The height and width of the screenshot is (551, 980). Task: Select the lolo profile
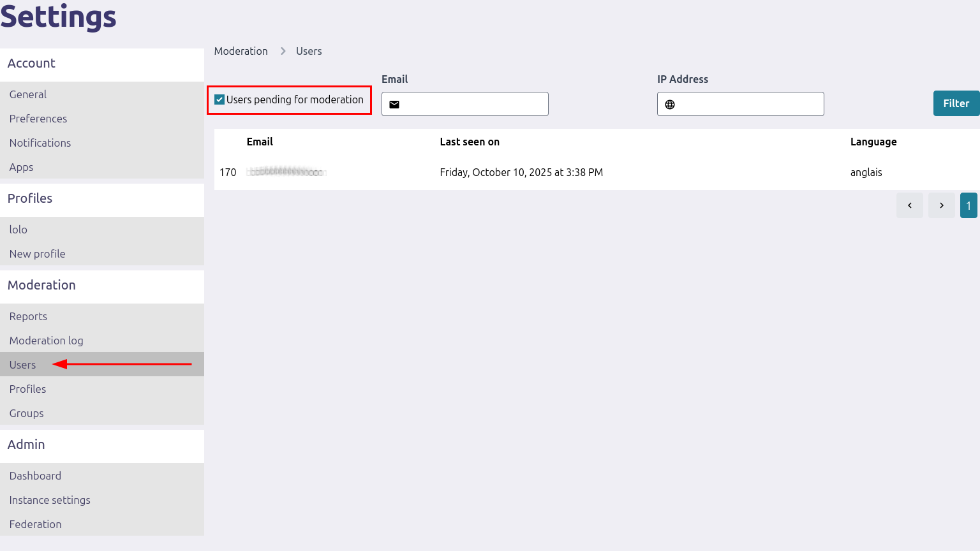tap(19, 230)
